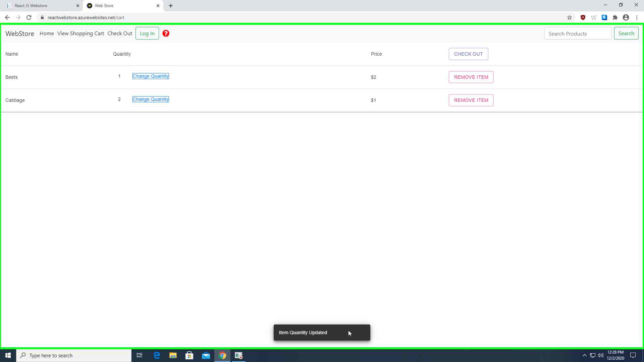
Task: Open Task View on the taskbar
Action: 140,355
